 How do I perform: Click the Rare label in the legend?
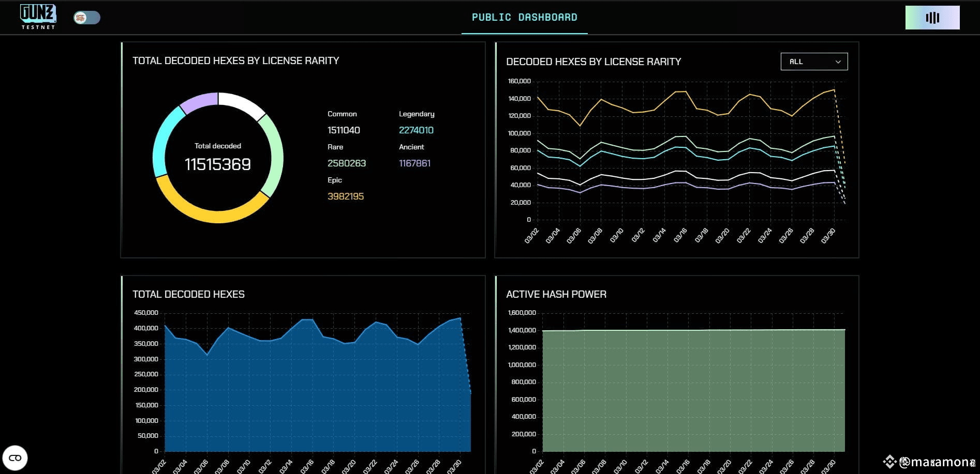pos(335,147)
